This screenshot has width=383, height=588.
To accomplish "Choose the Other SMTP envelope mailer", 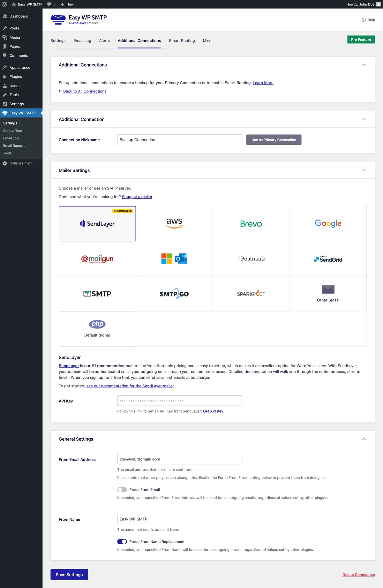I will coord(328,294).
